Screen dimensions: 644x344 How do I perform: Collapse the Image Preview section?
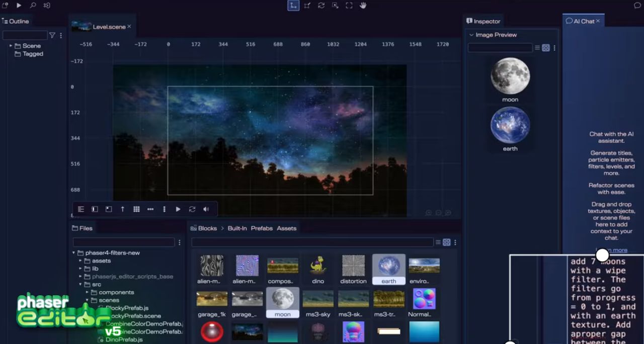[471, 35]
